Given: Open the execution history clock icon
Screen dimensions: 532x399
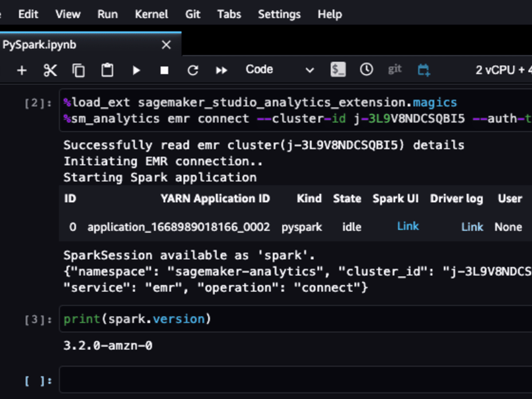Looking at the screenshot, I should tap(366, 70).
